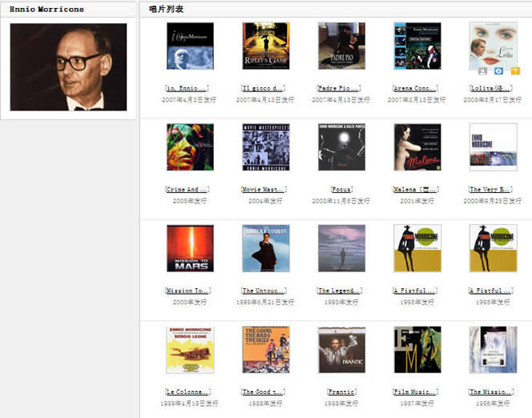
Task: Click the gray save icon under Lolita cover
Action: 482,70
